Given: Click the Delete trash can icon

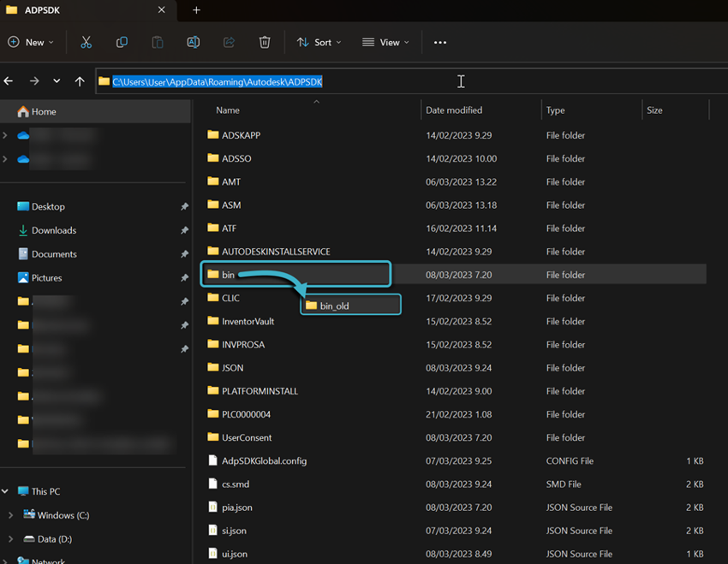Looking at the screenshot, I should coord(265,42).
